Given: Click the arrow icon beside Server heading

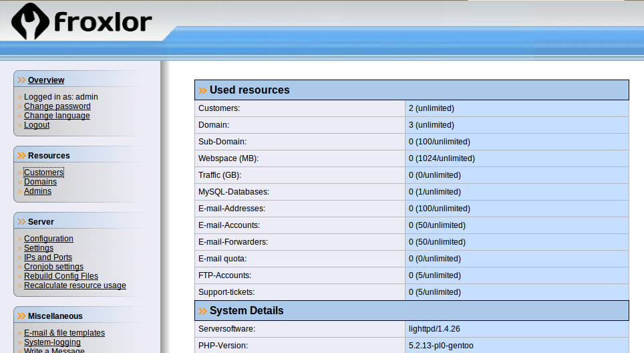Looking at the screenshot, I should [22, 222].
